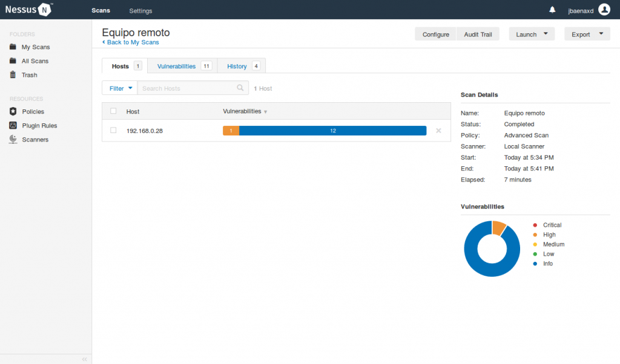Viewport: 620px width, 364px height.
Task: Click the Policies shield icon
Action: 13,111
